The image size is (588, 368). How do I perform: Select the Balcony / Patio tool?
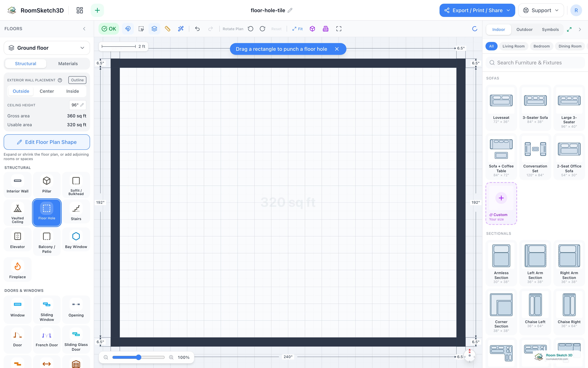point(47,242)
